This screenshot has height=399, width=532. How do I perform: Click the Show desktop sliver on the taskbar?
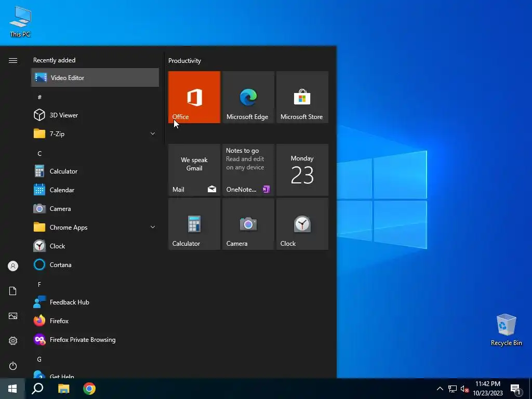pos(530,389)
